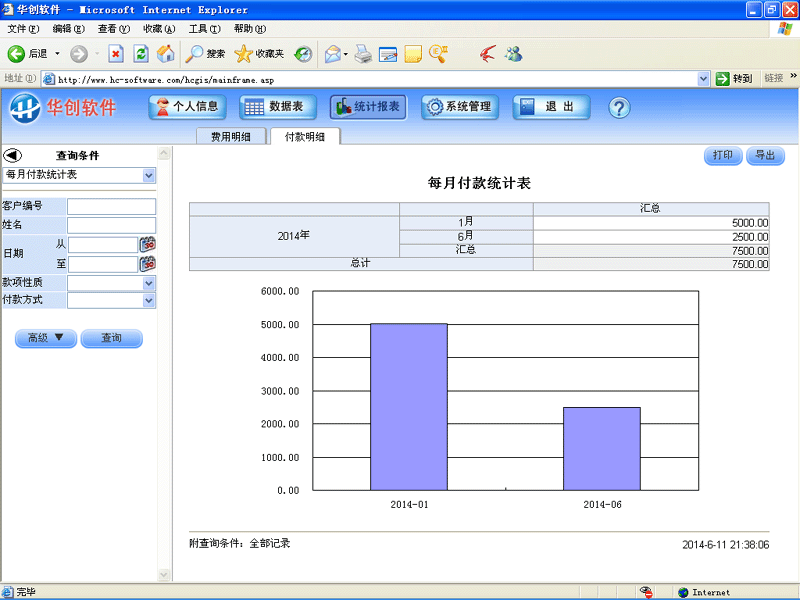Expand the address bar dropdown arrow
800x600 pixels.
click(704, 79)
